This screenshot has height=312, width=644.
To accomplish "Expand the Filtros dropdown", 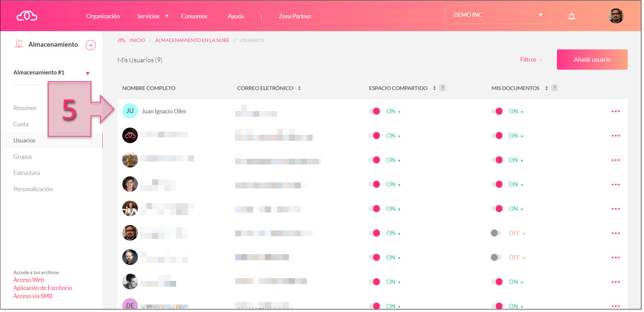I will tap(531, 60).
